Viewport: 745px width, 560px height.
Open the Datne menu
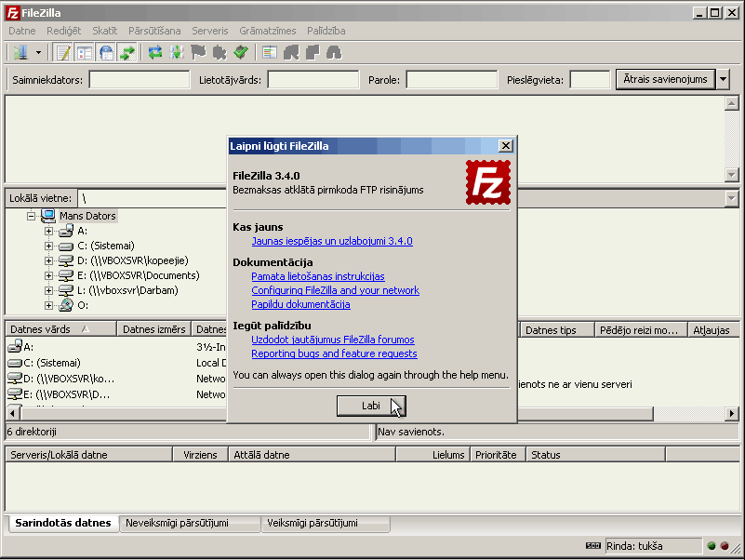point(21,31)
